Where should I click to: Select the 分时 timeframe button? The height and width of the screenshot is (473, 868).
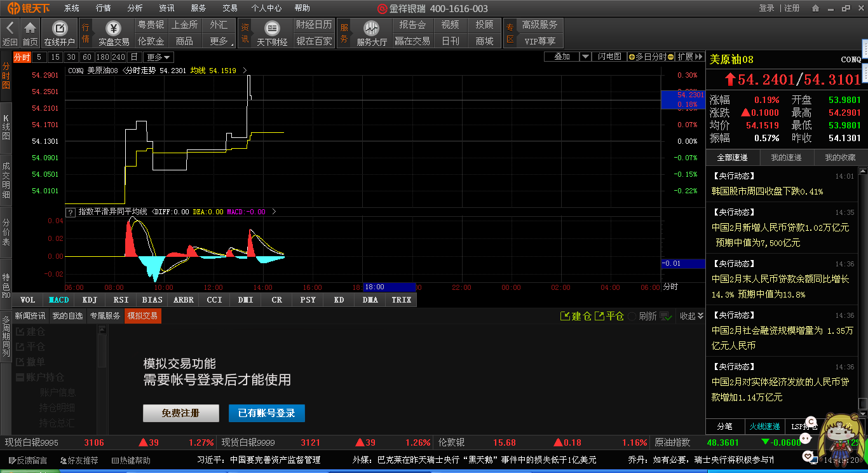pos(22,57)
